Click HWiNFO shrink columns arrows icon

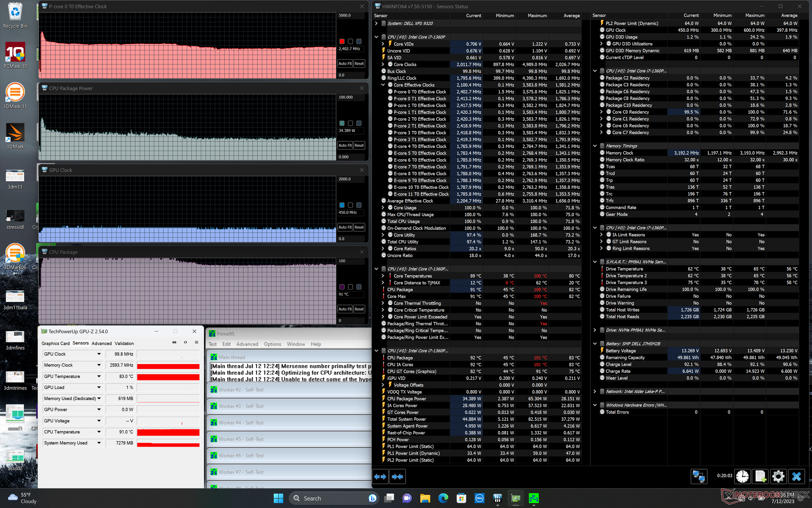coord(397,477)
